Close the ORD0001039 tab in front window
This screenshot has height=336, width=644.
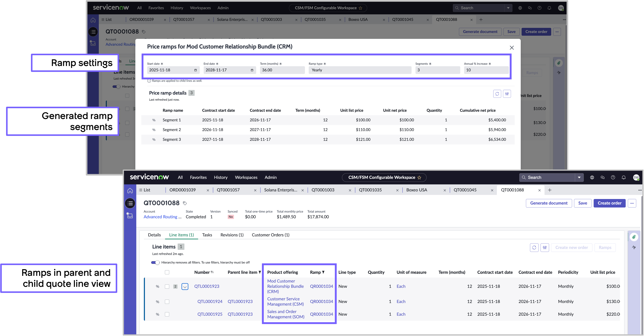[x=208, y=190]
